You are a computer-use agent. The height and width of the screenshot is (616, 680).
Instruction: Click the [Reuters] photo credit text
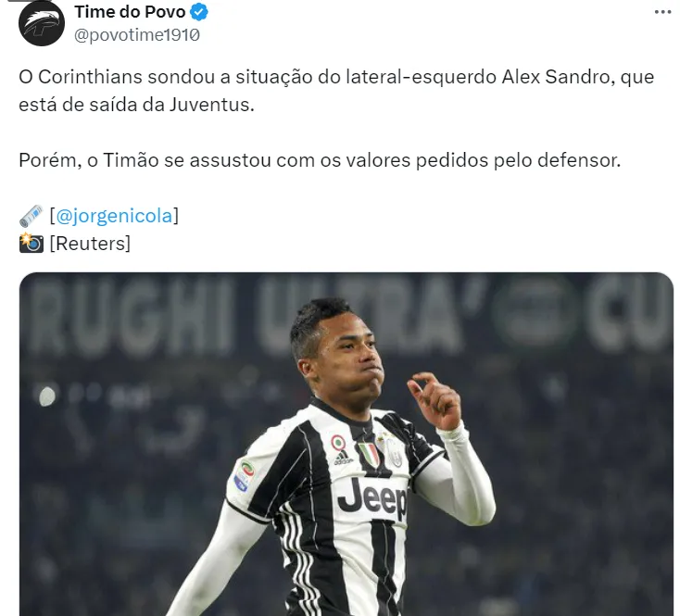tap(90, 244)
